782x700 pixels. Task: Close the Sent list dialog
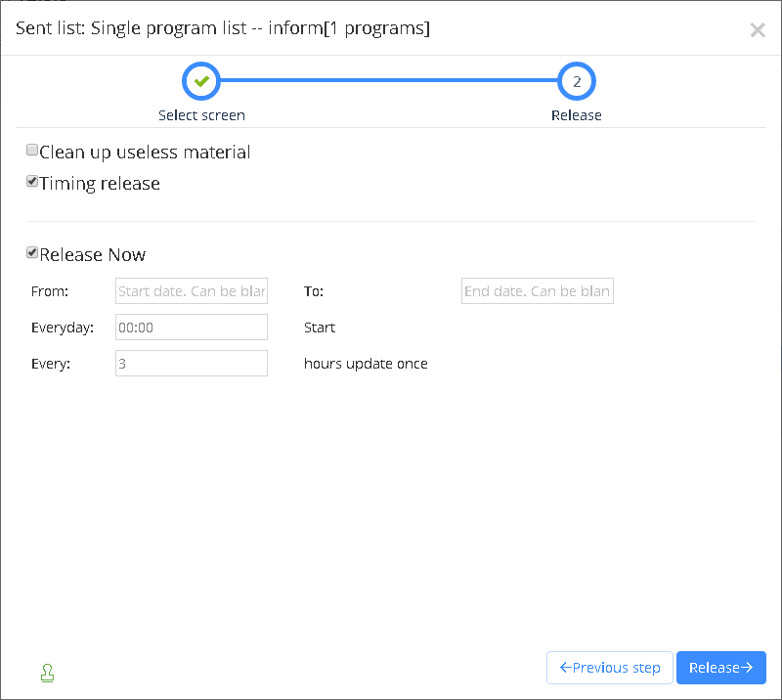pyautogui.click(x=758, y=30)
